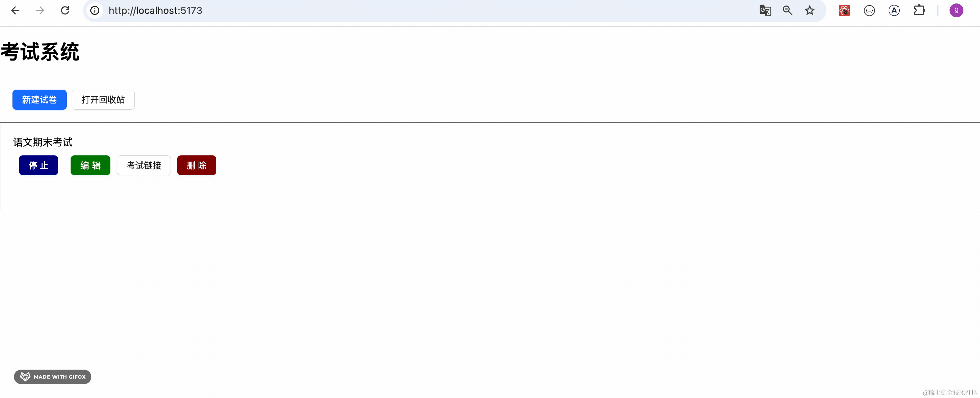
Task: Click the 考试链接 button
Action: pyautogui.click(x=144, y=165)
